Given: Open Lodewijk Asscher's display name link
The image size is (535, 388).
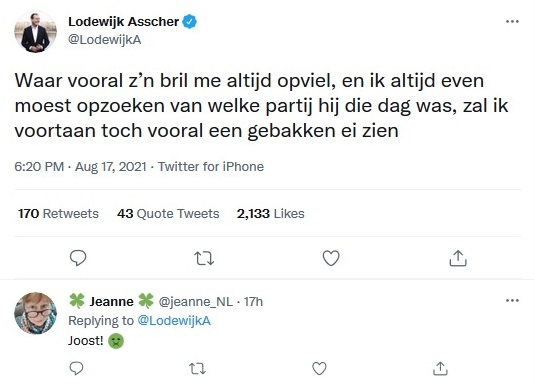Looking at the screenshot, I should point(123,22).
